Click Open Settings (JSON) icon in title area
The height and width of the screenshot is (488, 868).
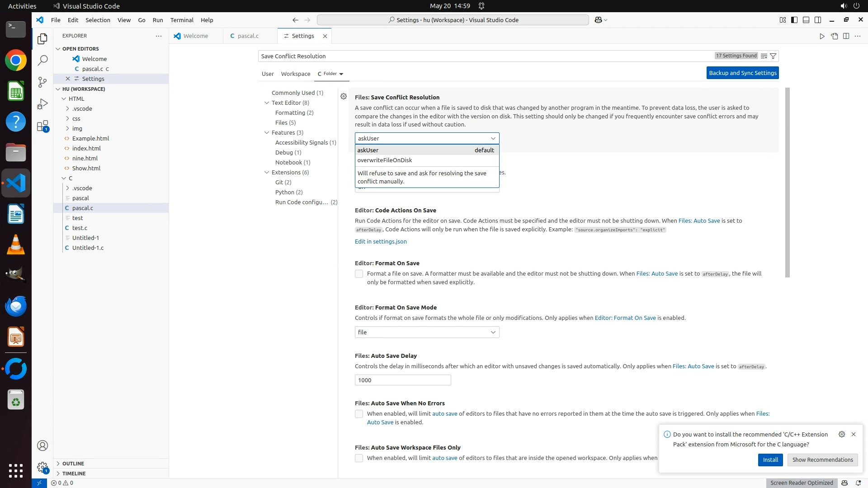(x=834, y=36)
